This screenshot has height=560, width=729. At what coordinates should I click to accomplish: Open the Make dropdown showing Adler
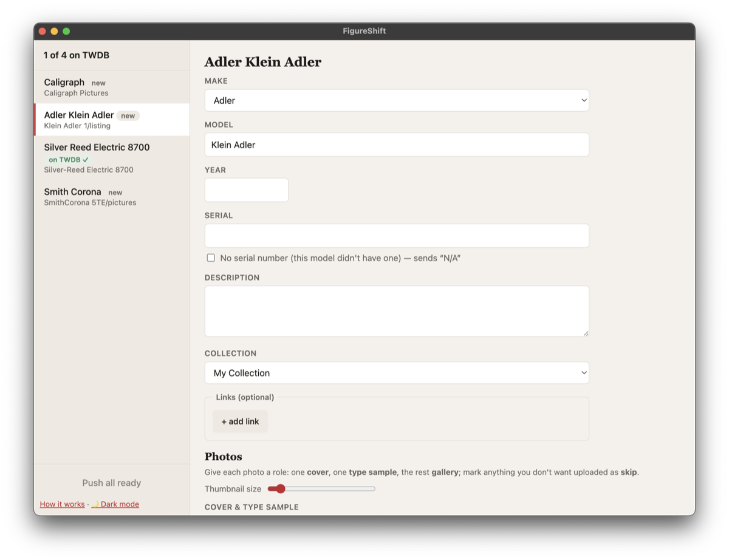[397, 100]
